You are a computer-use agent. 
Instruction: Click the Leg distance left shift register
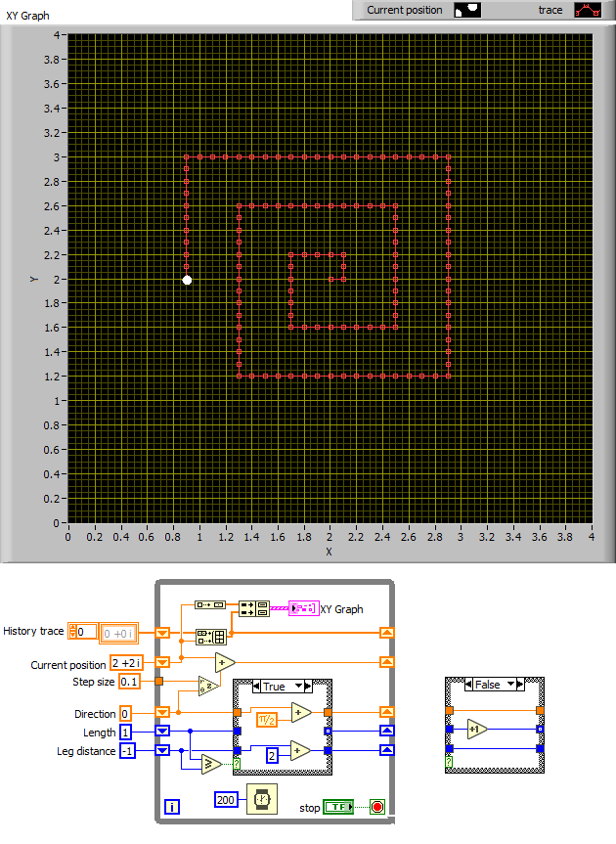(162, 750)
